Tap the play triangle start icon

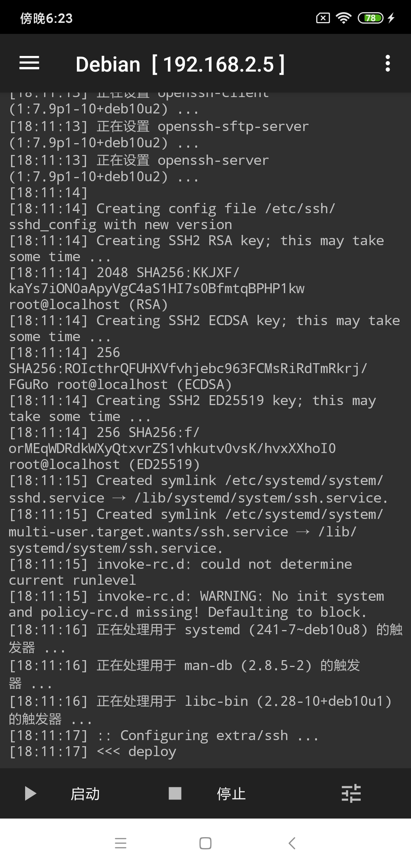(30, 794)
